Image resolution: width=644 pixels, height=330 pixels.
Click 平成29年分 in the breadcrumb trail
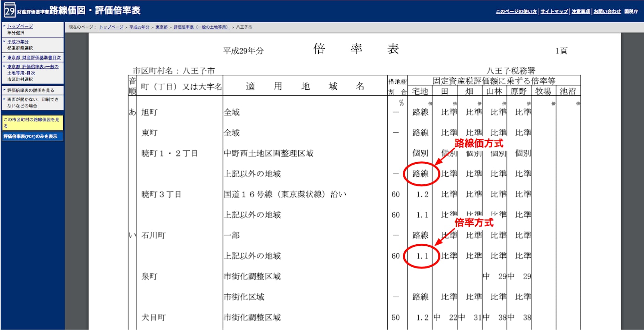(x=139, y=27)
